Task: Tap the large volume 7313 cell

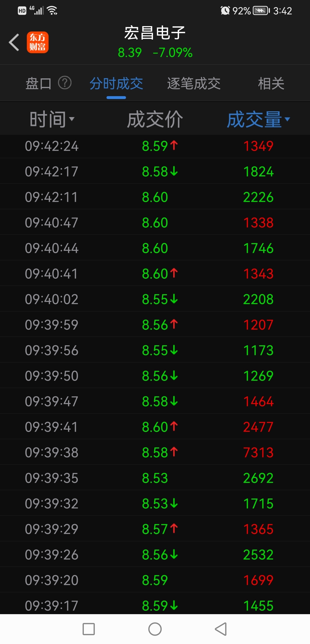Action: [x=258, y=453]
